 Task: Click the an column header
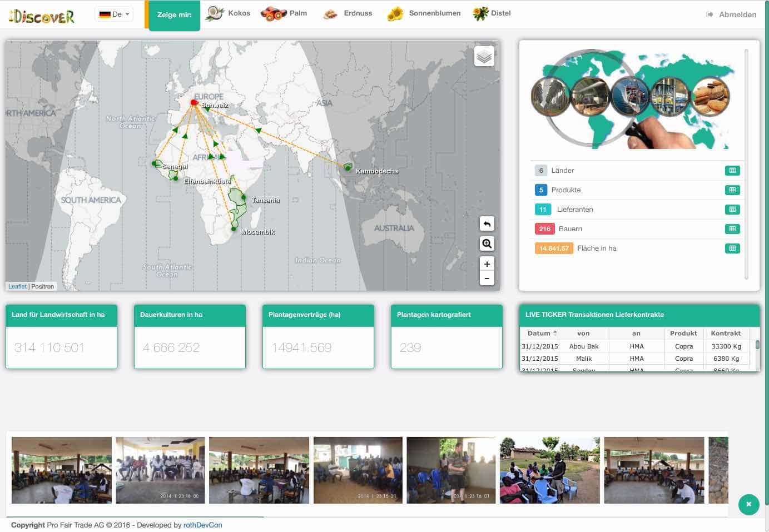pos(637,334)
